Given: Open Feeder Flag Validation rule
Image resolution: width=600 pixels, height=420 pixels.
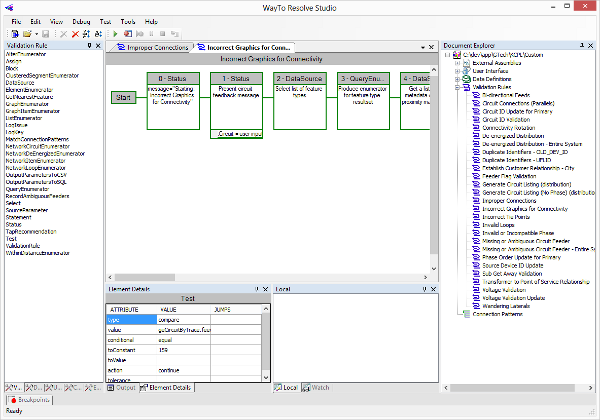Looking at the screenshot, I should pos(509,176).
